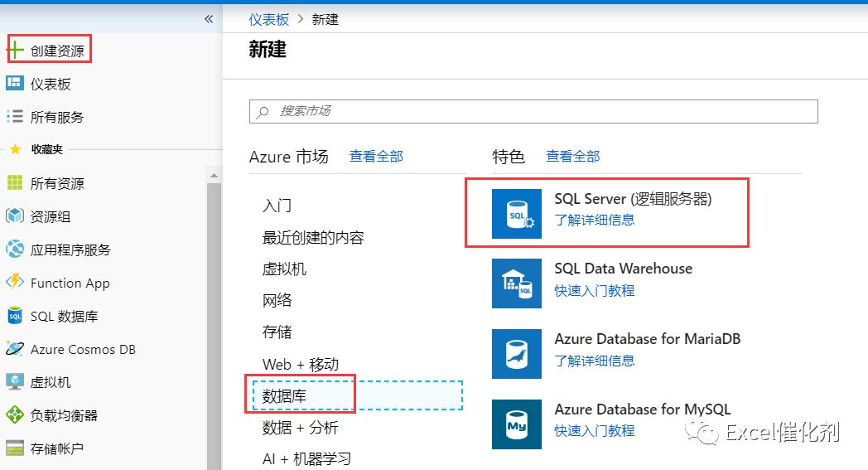Open 快速入门教程 under SQL Data Warehouse

click(595, 290)
